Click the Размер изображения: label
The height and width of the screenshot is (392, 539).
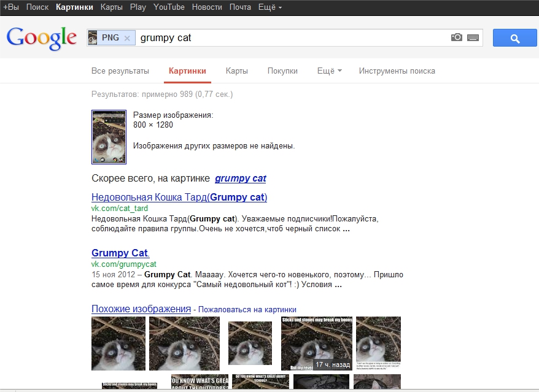(173, 115)
